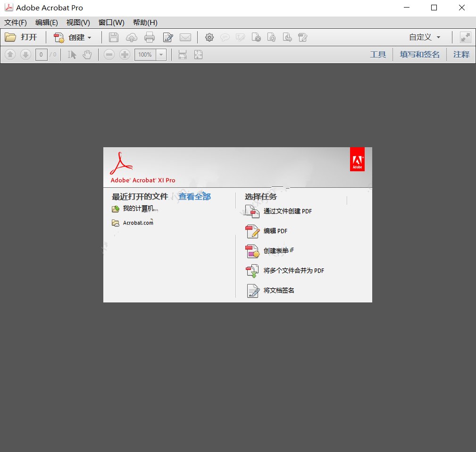This screenshot has width=476, height=452.
Task: Click the Acrobat.com folder icon
Action: [x=116, y=223]
